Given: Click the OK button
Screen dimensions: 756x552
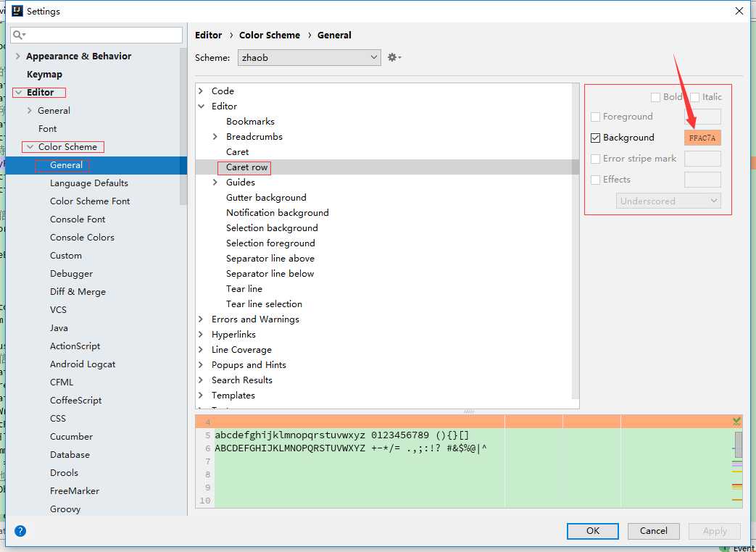Looking at the screenshot, I should (x=593, y=531).
